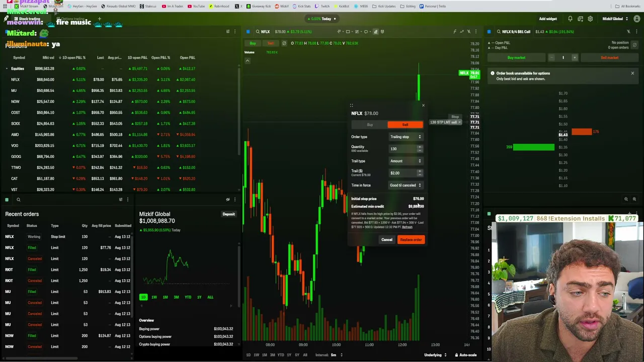Click the Trail amount field showing $2.00

tap(403, 173)
